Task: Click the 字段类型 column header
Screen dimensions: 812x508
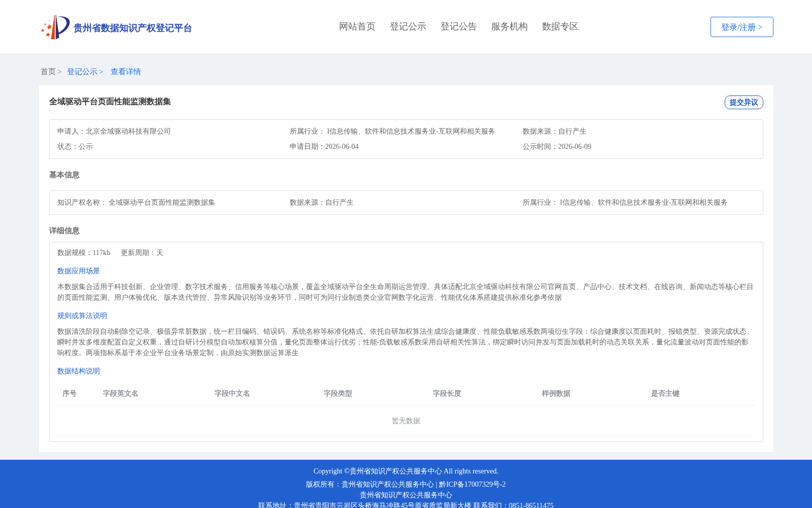Action: 338,393
